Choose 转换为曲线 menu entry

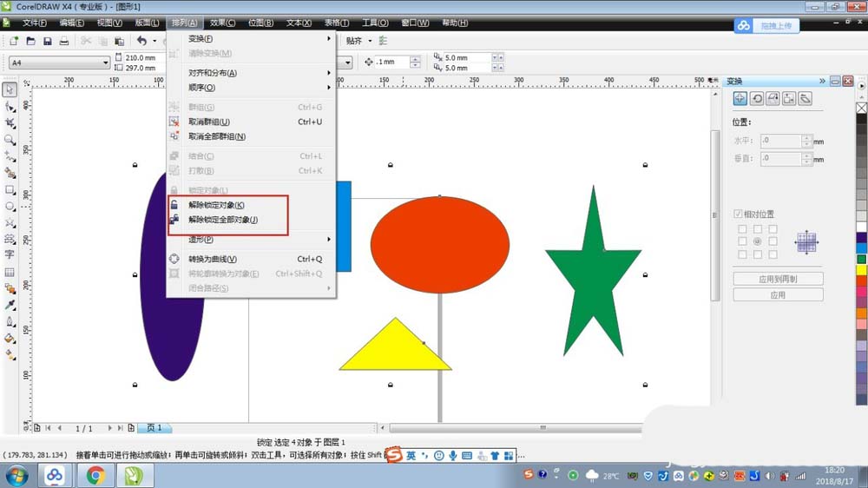coord(251,259)
